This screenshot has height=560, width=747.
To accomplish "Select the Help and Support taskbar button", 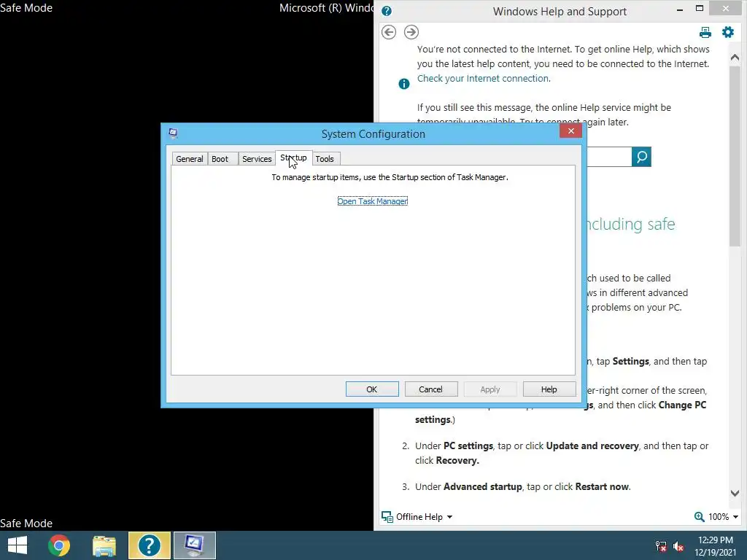I will pos(149,545).
